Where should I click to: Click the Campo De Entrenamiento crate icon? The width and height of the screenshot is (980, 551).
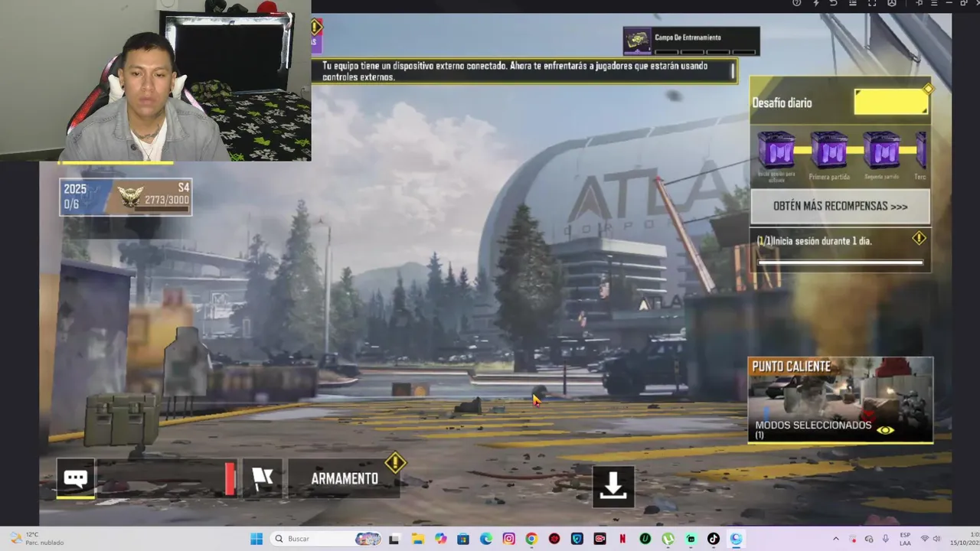pyautogui.click(x=637, y=41)
